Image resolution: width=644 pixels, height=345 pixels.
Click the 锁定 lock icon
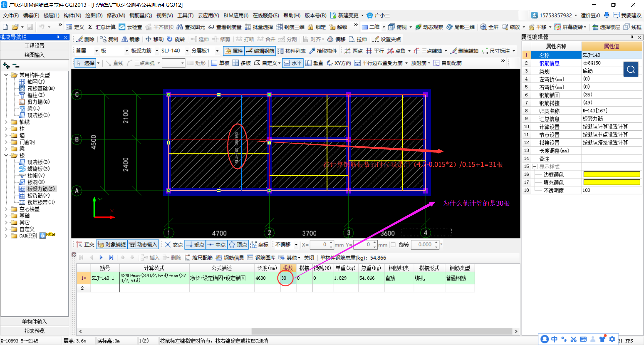tap(317, 27)
